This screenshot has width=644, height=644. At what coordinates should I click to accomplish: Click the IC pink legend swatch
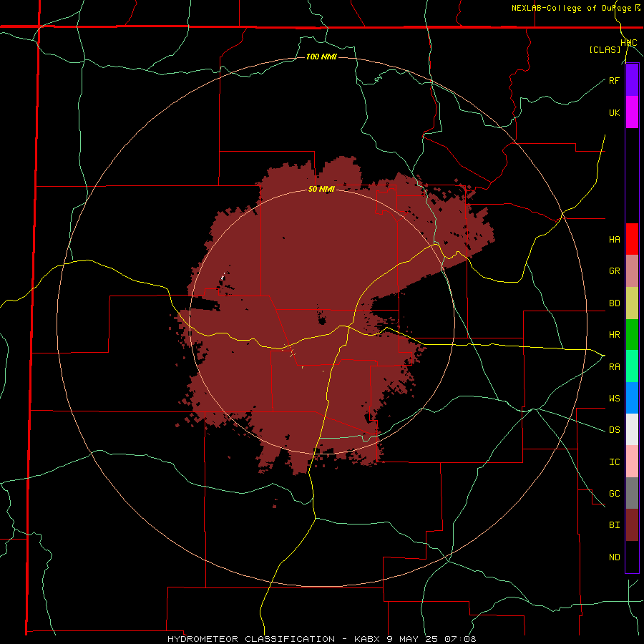(632, 462)
